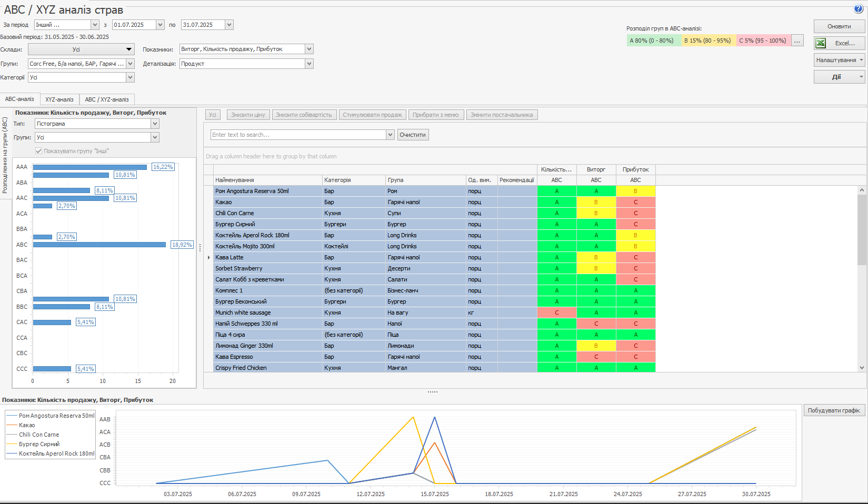The width and height of the screenshot is (868, 504).
Task: Click the blue help question mark icon
Action: pos(858,8)
